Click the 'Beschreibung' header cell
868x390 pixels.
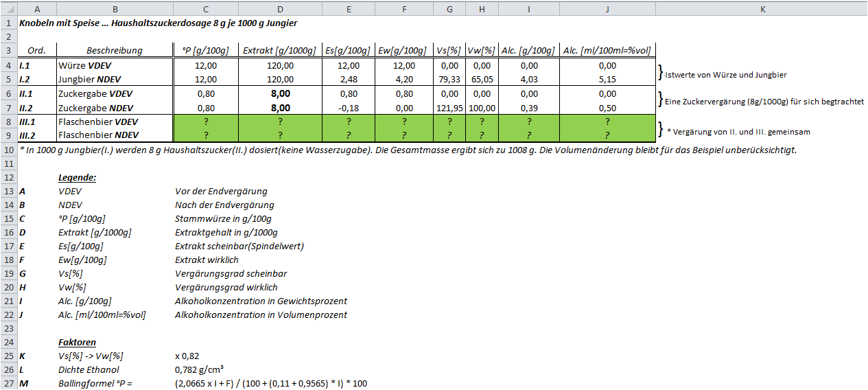point(115,51)
